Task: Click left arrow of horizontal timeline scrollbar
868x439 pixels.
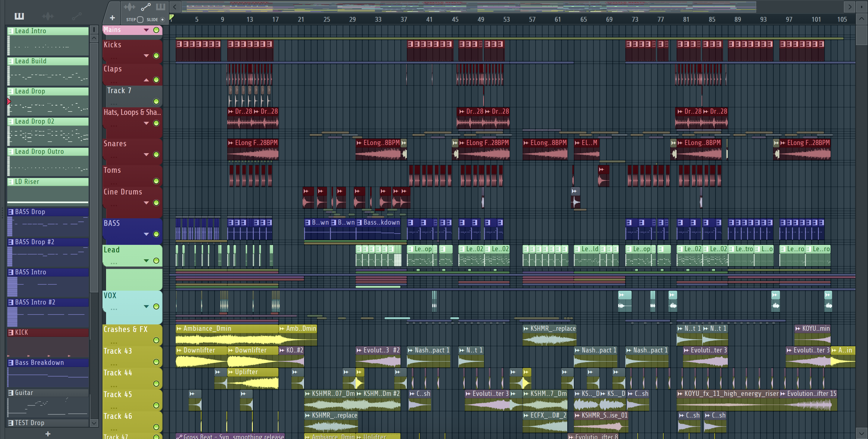Action: 175,6
